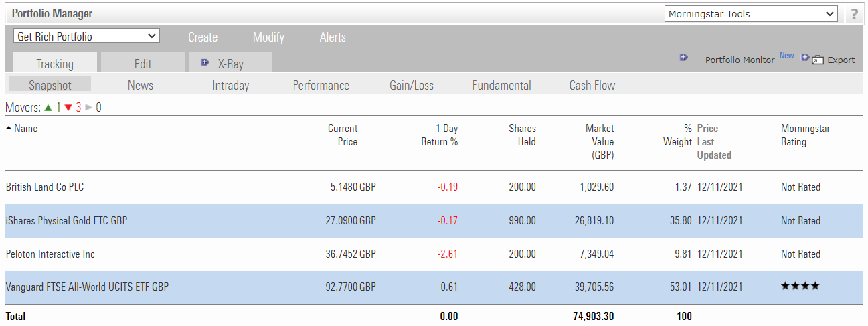Sort by the Market Value column header
This screenshot has height=326, width=868.
click(x=599, y=141)
